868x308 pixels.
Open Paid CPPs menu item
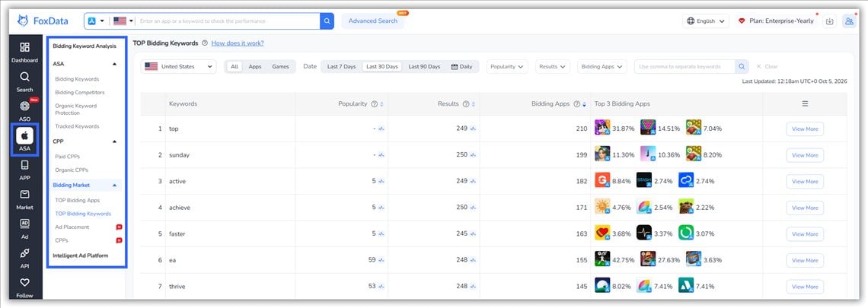click(x=68, y=157)
